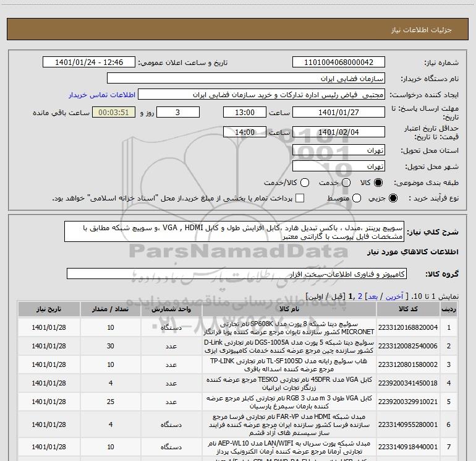Click the AEP-WL10 serial port converter name
Screen dimensions: 476x461
[x=289, y=447]
